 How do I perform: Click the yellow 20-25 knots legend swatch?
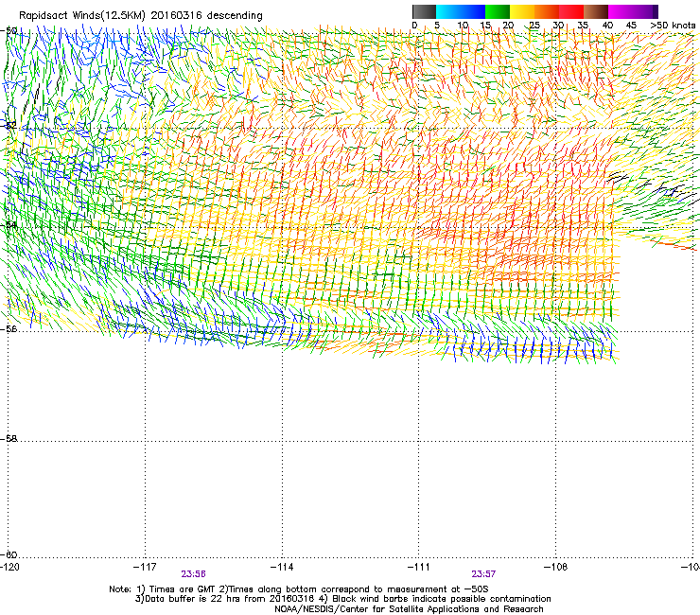(x=522, y=11)
